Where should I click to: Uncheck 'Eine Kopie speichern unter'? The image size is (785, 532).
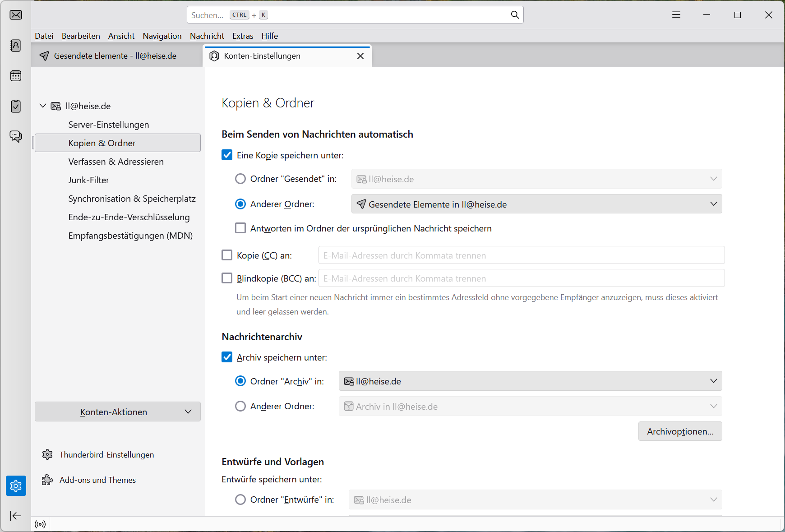[227, 155]
